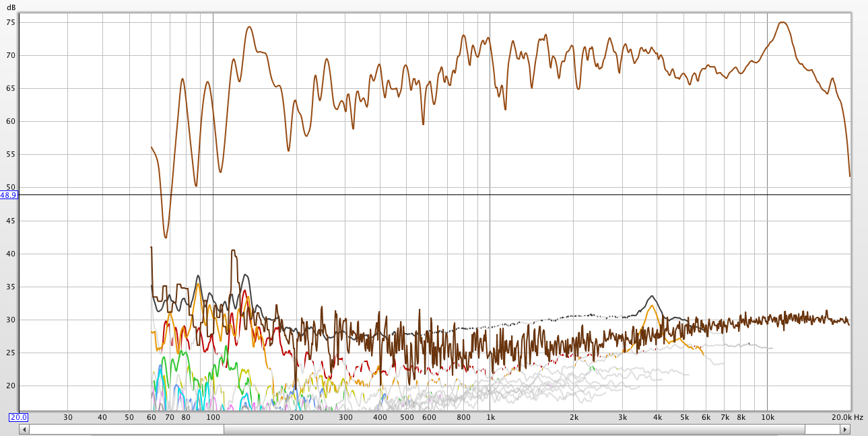
Task: Click the 2k frequency axis label
Action: coord(574,417)
